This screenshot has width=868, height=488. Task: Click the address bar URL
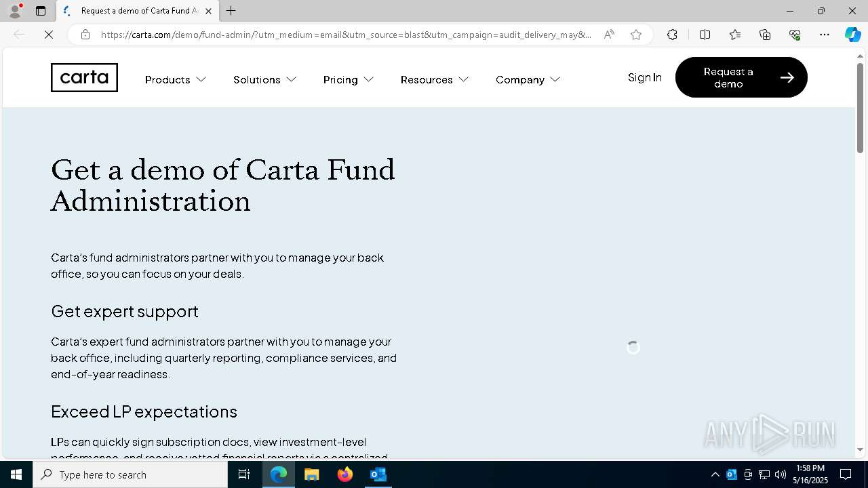[346, 35]
